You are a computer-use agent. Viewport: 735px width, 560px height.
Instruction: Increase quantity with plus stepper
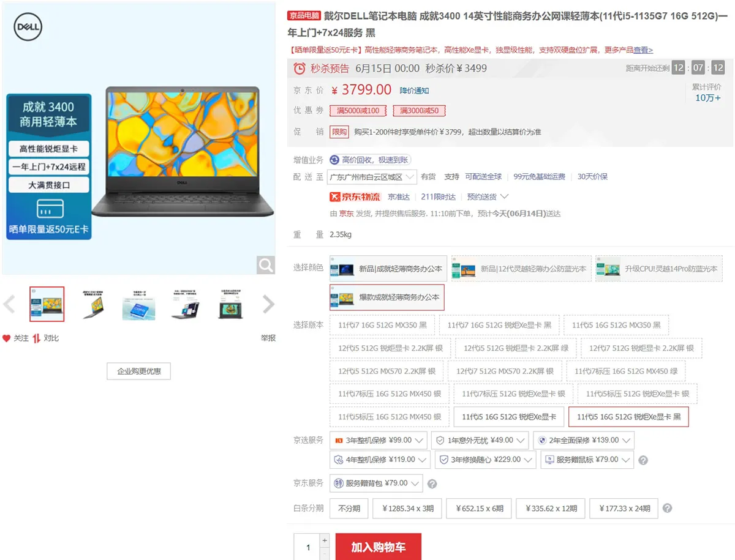tap(325, 540)
